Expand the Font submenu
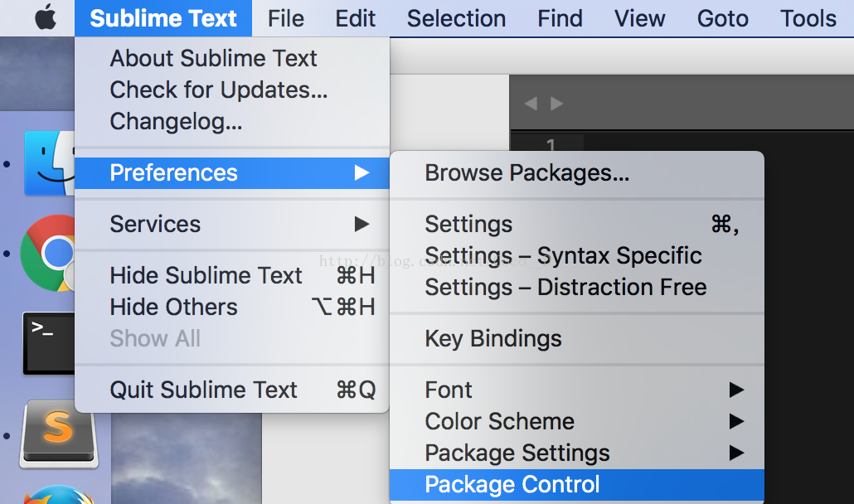Image resolution: width=854 pixels, height=504 pixels. (577, 390)
